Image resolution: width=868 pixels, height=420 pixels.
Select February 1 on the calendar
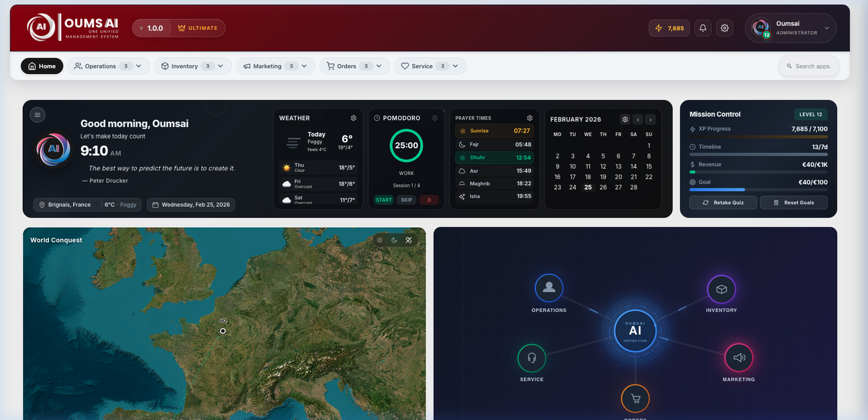(x=649, y=146)
